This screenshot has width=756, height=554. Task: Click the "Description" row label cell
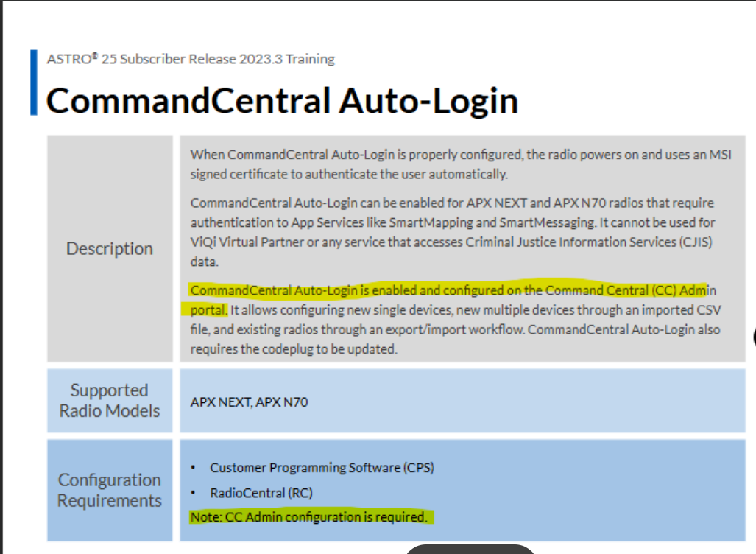point(110,248)
